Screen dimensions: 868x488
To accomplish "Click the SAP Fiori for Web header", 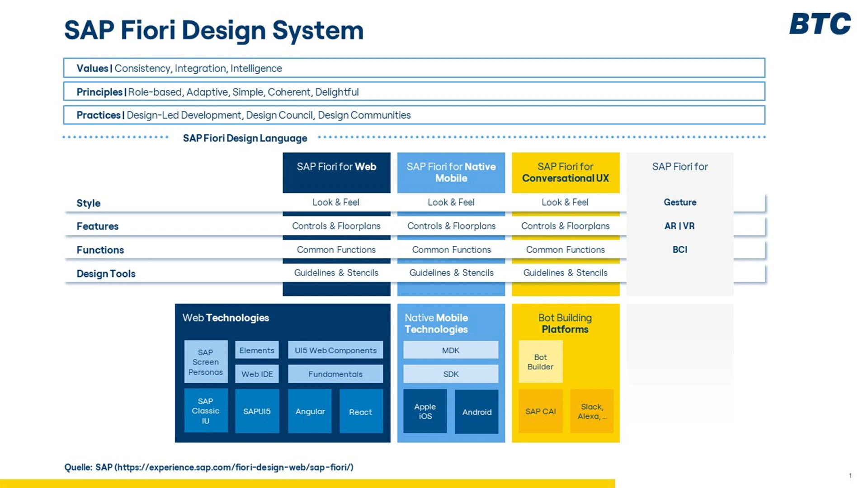I will click(336, 173).
